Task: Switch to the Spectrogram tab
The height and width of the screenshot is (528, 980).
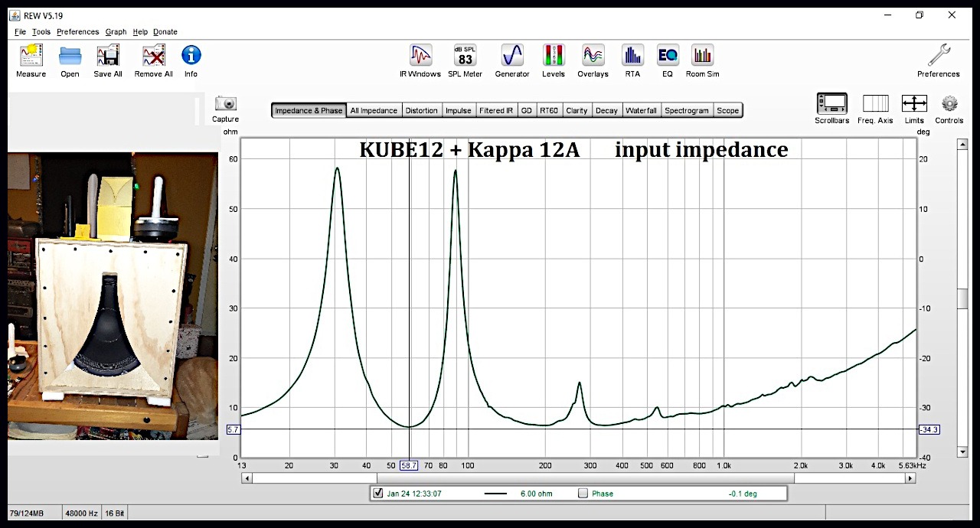Action: click(x=687, y=110)
